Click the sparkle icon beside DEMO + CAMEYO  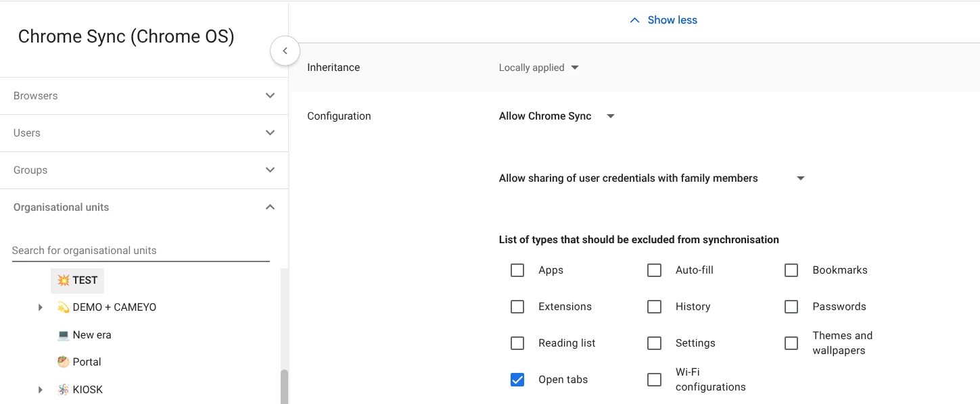pyautogui.click(x=64, y=307)
